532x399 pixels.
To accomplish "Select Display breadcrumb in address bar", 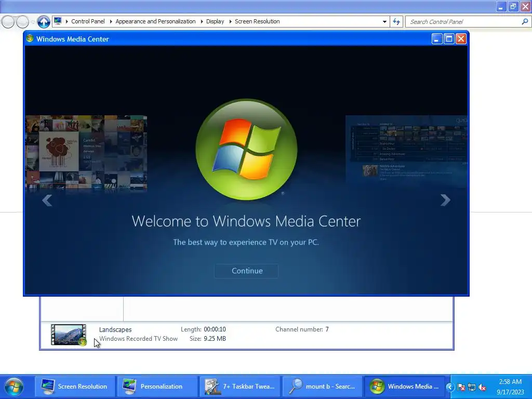I will click(x=215, y=21).
